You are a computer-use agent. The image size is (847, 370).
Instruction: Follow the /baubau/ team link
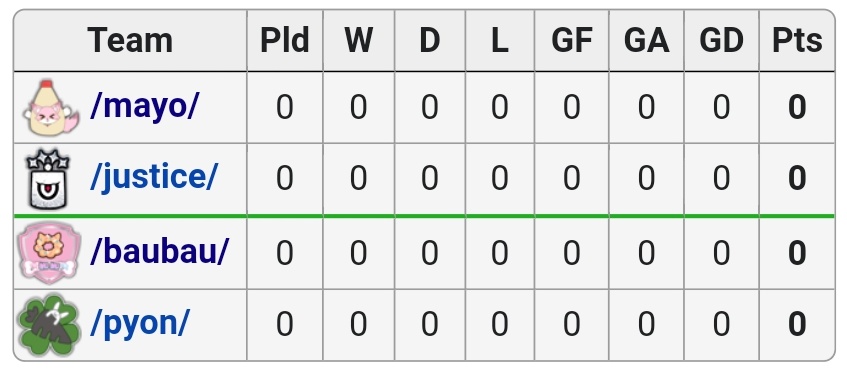tap(159, 251)
